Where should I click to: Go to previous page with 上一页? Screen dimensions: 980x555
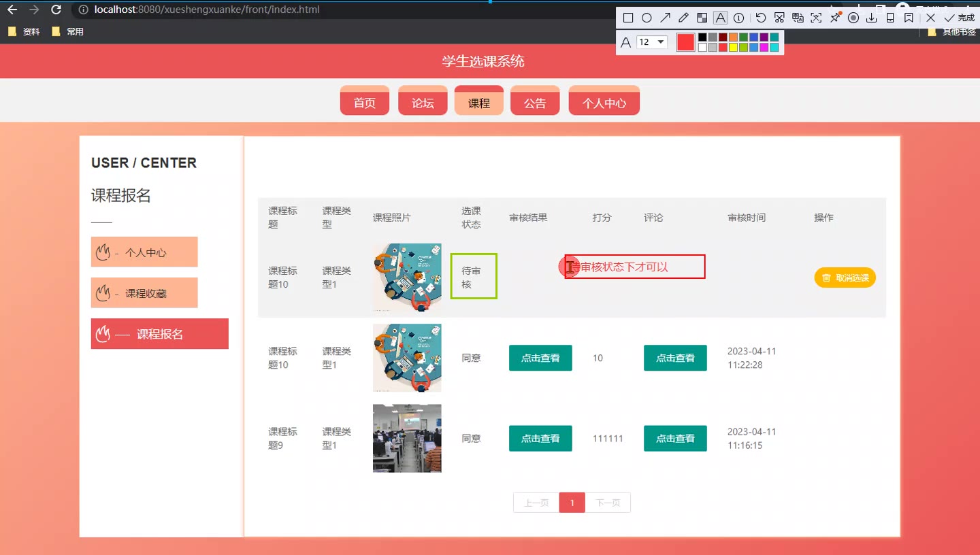pos(536,503)
